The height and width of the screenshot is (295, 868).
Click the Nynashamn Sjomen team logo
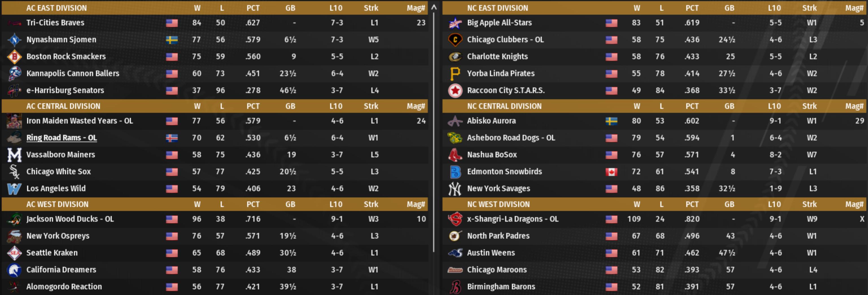(x=14, y=40)
